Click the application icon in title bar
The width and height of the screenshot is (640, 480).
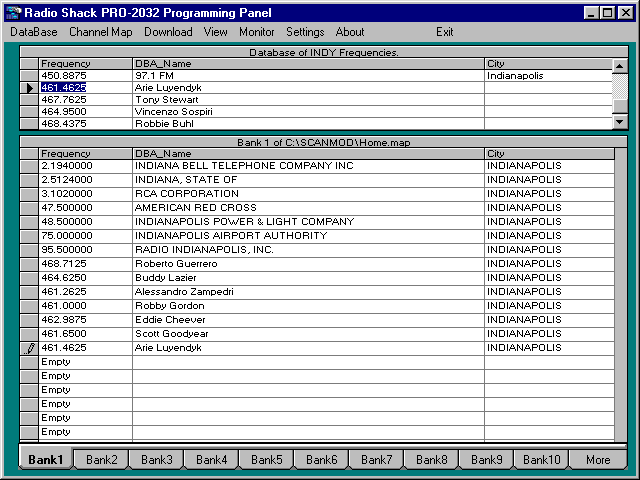point(13,13)
